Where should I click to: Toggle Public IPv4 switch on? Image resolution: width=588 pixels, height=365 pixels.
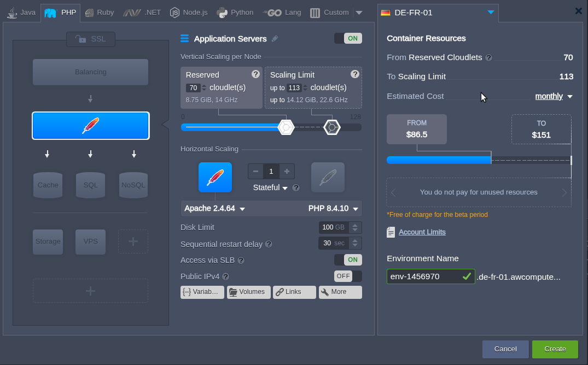pos(348,276)
